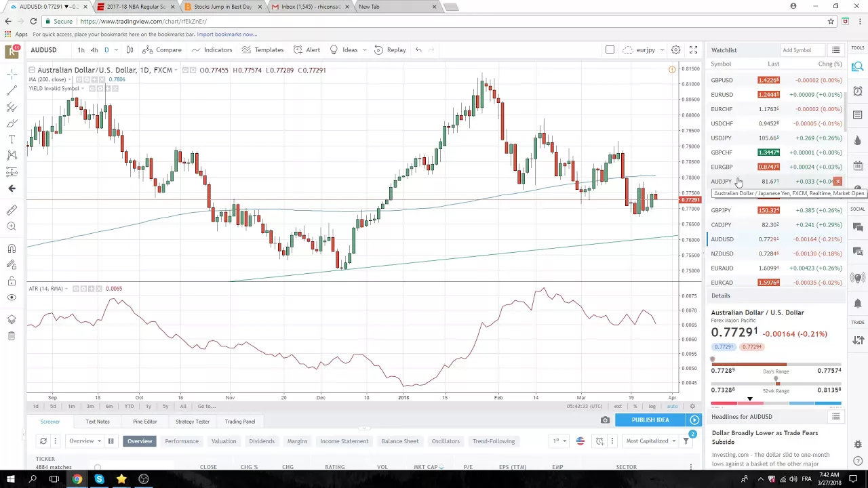The width and height of the screenshot is (868, 488).
Task: Open MA (200, close) indicator dropdown
Action: point(71,79)
